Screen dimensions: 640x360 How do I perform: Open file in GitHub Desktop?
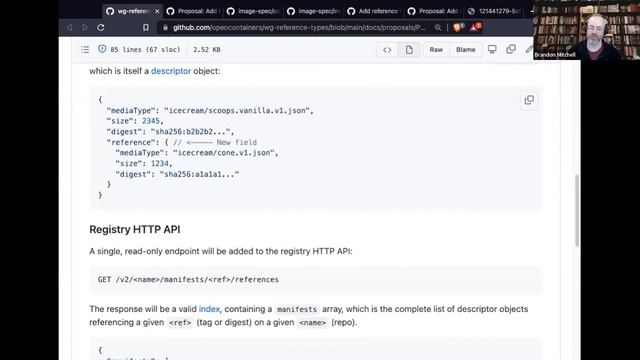492,49
